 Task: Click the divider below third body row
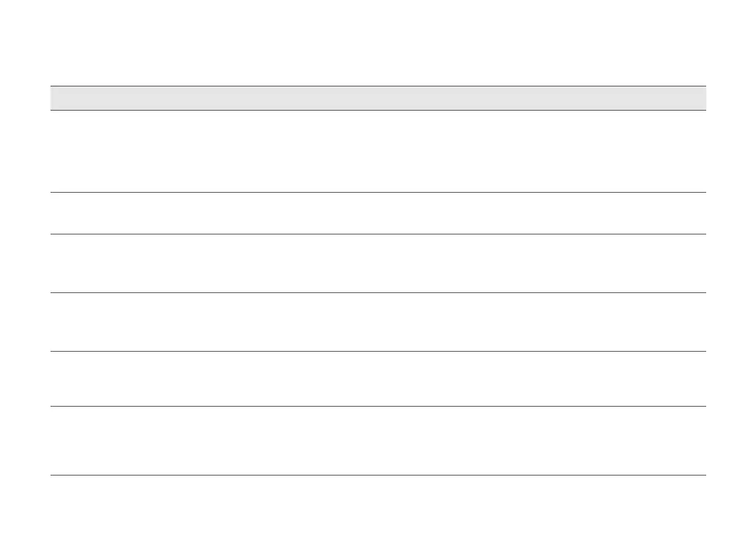click(378, 292)
